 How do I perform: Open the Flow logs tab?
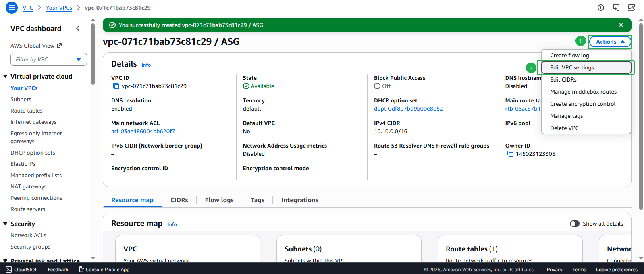pyautogui.click(x=219, y=200)
